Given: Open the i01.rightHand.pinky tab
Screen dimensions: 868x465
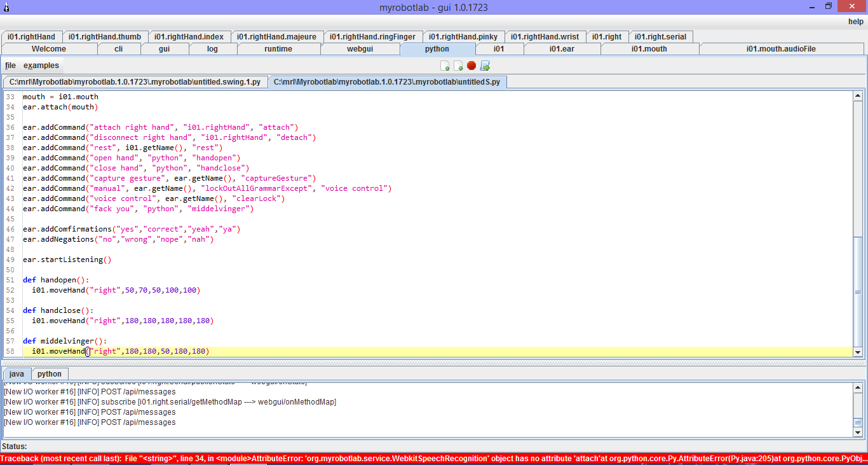Looking at the screenshot, I should (463, 37).
